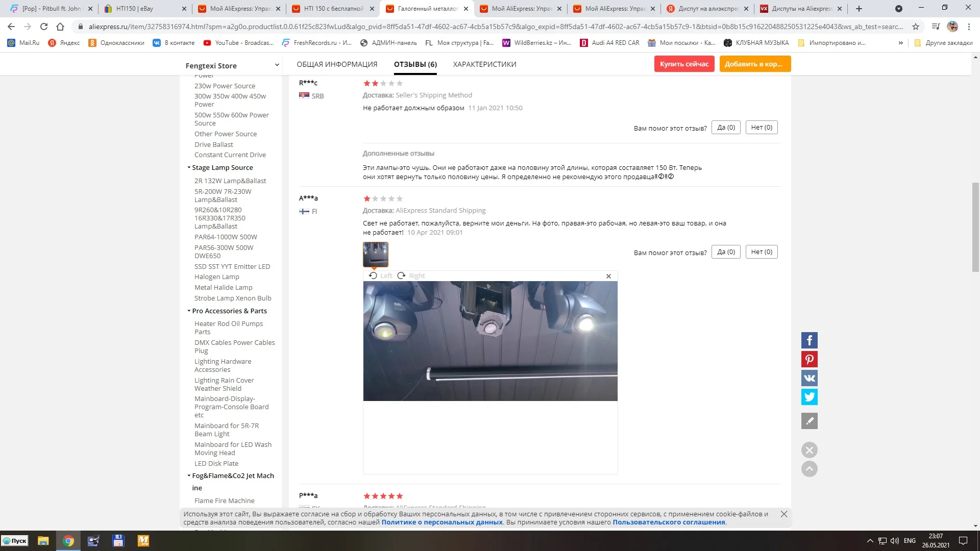
Task: Collapse Stage Lamp Source category
Action: click(189, 167)
